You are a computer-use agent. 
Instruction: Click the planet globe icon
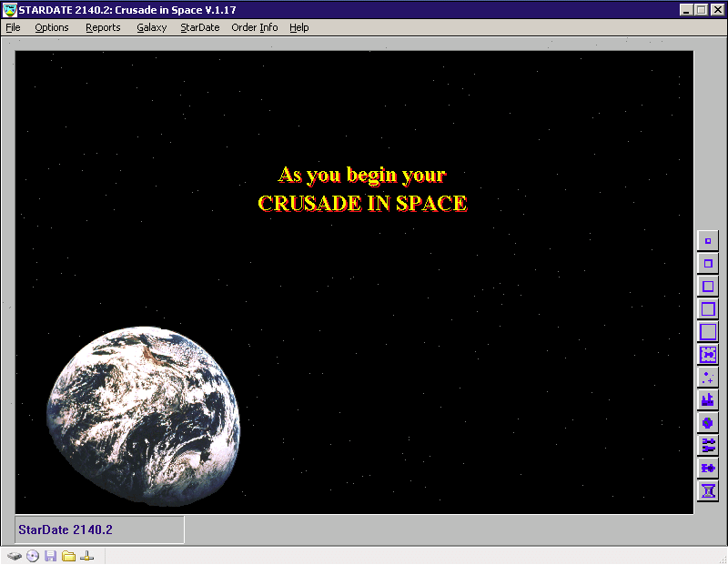[x=708, y=423]
